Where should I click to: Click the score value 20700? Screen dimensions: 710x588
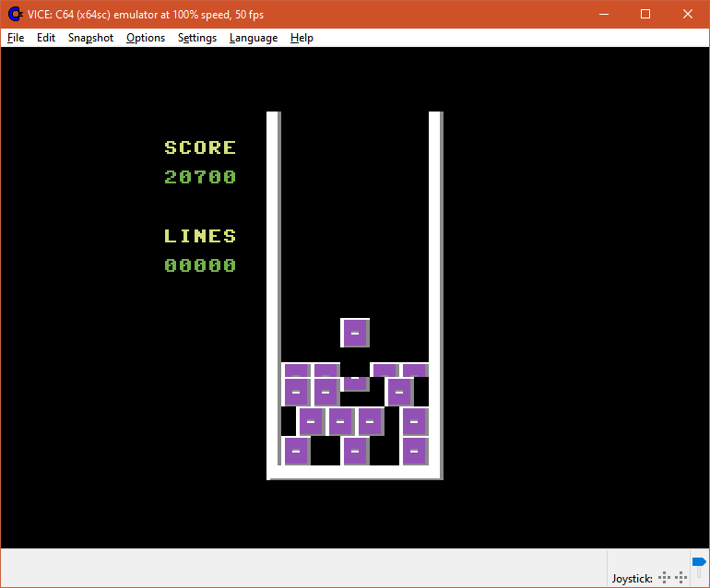click(x=200, y=177)
